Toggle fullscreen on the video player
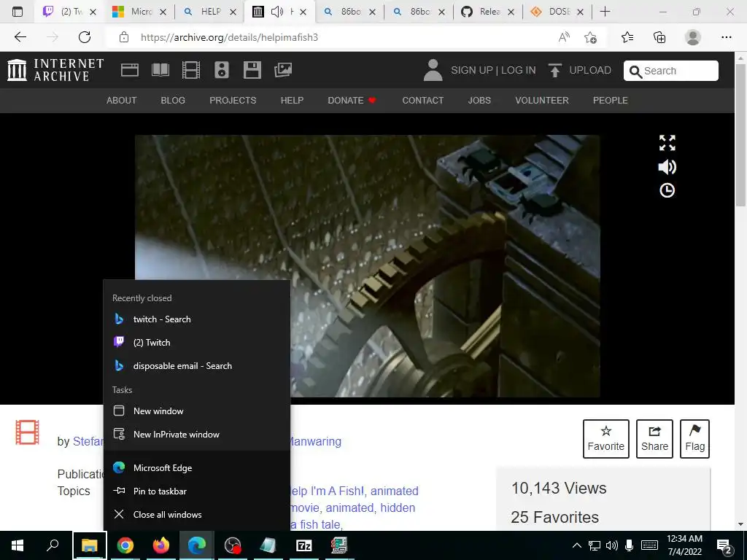The width and height of the screenshot is (747, 560). click(x=667, y=143)
